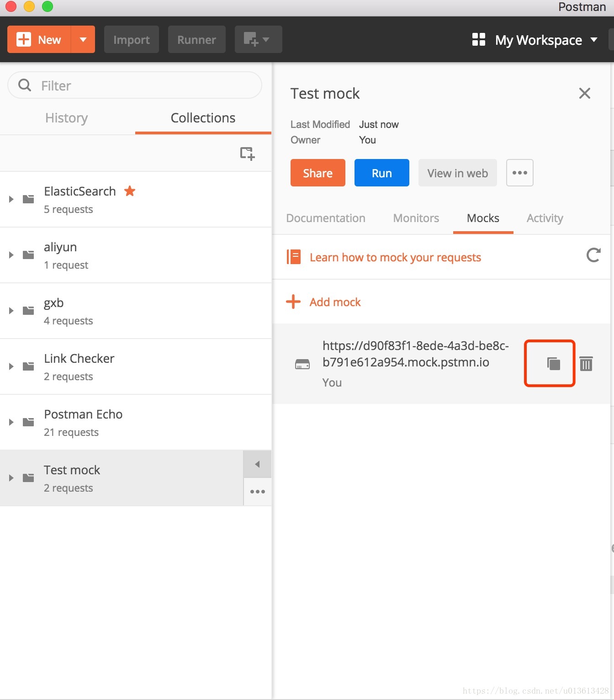Screen dimensions: 614x700
Task: Expand the Link Checker collection
Action: [x=11, y=366]
